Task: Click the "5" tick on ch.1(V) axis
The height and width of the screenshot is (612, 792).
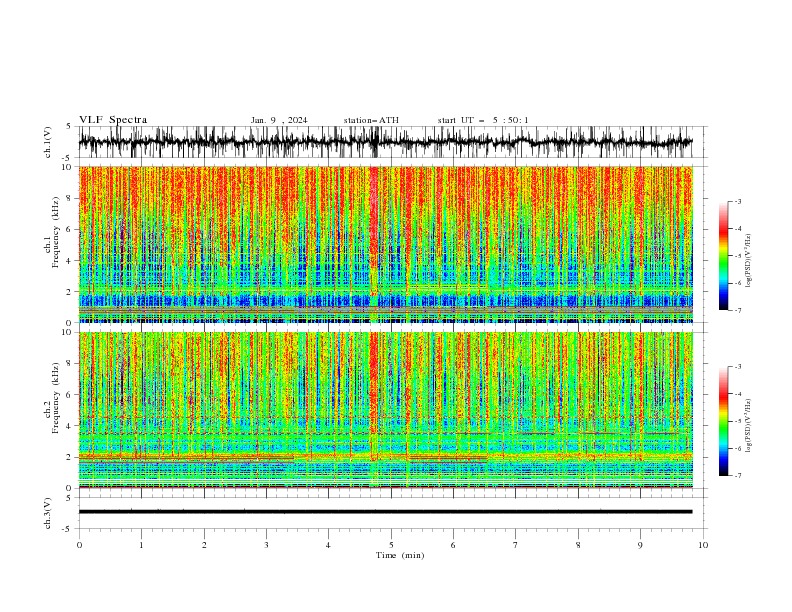Action: [70, 127]
